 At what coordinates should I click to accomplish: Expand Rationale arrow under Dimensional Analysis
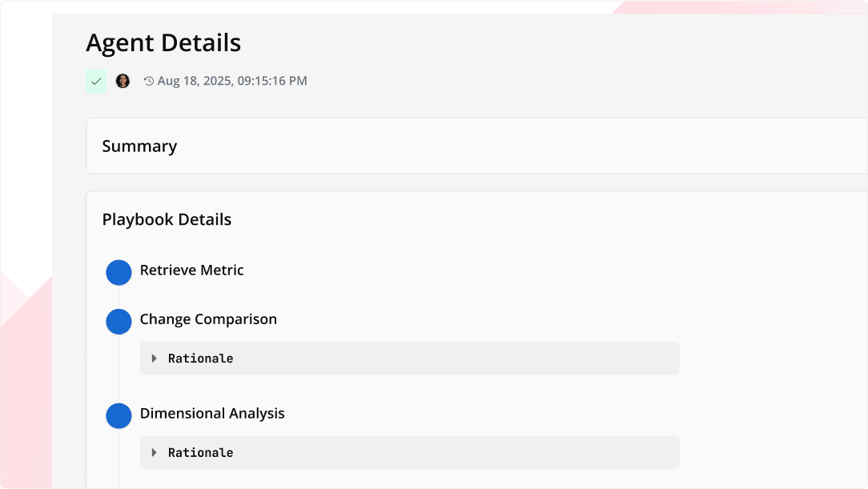pyautogui.click(x=155, y=453)
